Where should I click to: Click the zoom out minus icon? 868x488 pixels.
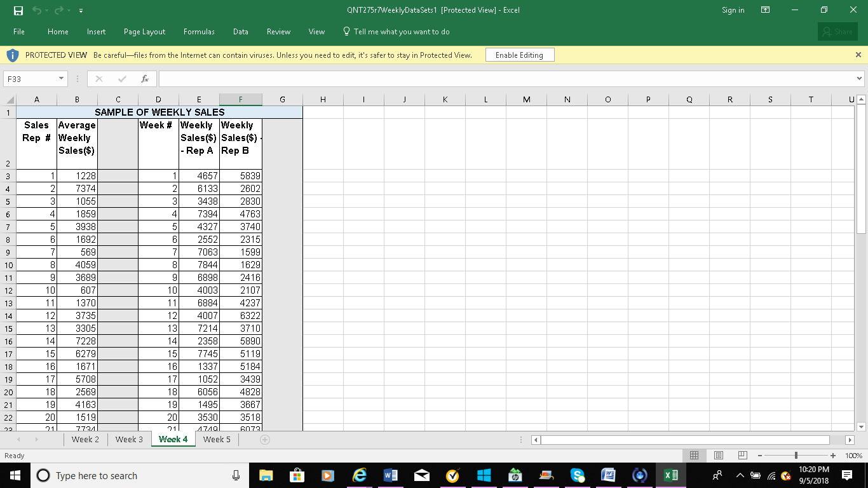[x=761, y=456]
